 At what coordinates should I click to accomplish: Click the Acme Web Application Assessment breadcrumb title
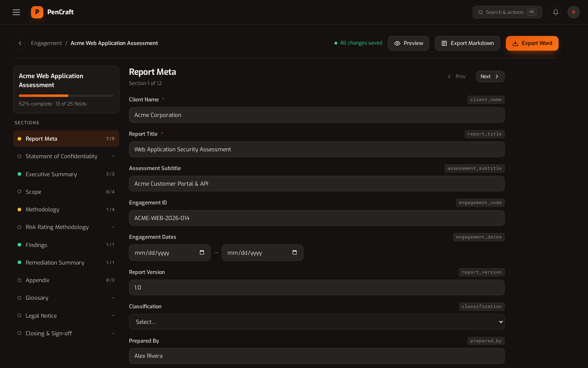click(x=114, y=43)
